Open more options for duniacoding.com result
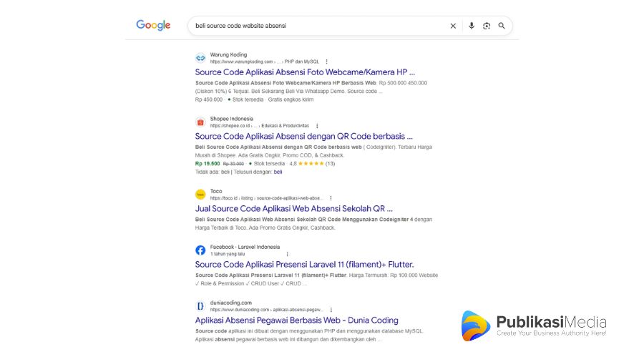 coord(331,310)
